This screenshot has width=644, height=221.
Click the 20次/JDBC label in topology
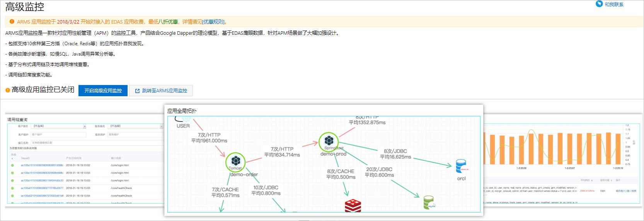379,169
